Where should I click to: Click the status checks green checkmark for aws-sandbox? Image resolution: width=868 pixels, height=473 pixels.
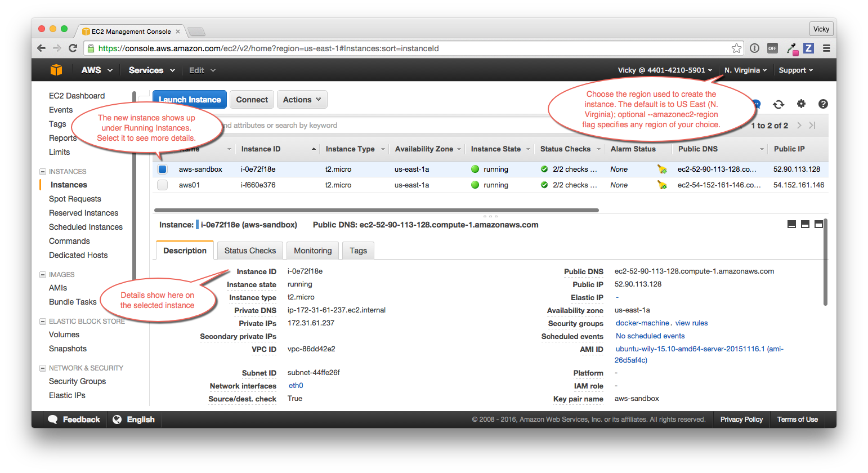coord(544,168)
